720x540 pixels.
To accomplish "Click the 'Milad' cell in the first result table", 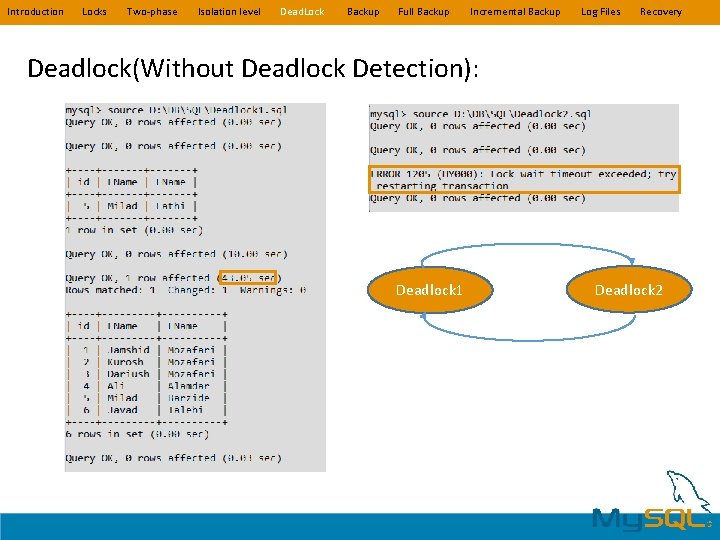I will 122,206.
